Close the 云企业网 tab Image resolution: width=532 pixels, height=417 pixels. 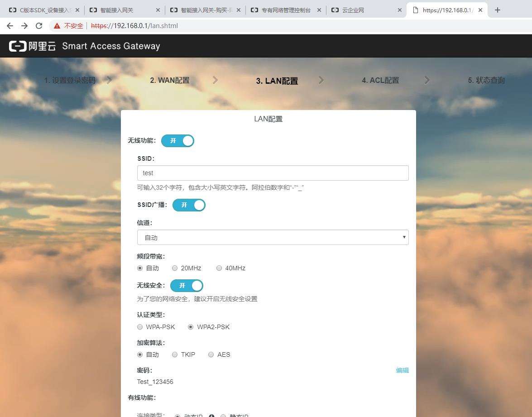click(400, 10)
